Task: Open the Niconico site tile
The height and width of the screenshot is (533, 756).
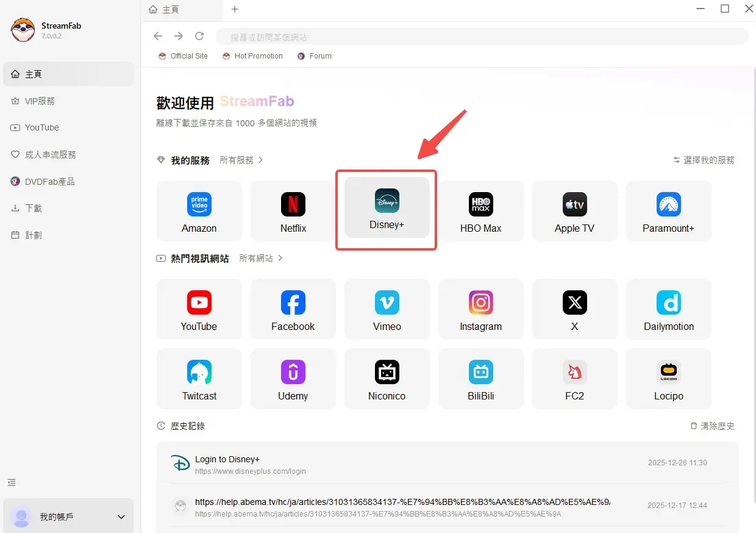Action: point(387,379)
